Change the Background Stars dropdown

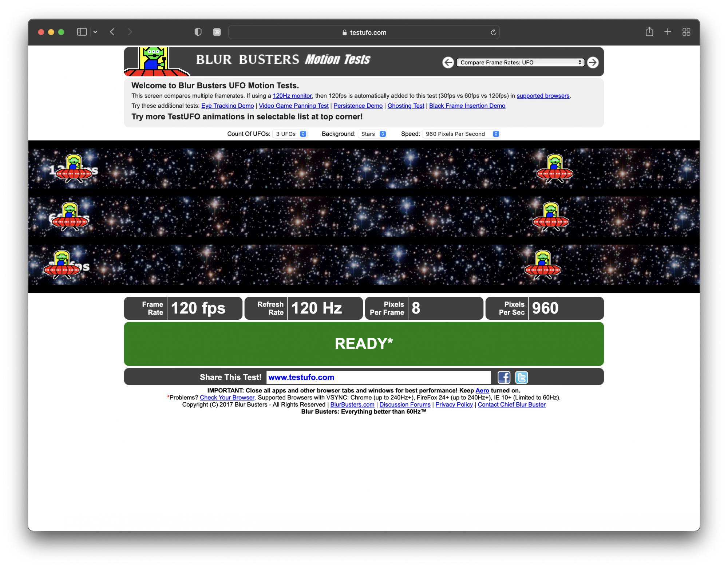coord(373,134)
